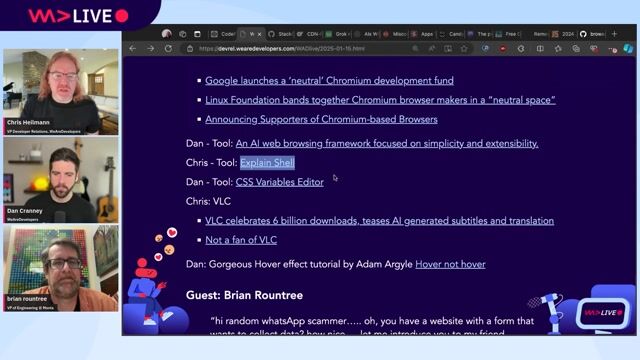Image resolution: width=640 pixels, height=360 pixels.
Task: Click the blue circular extension icon
Action: tap(485, 49)
